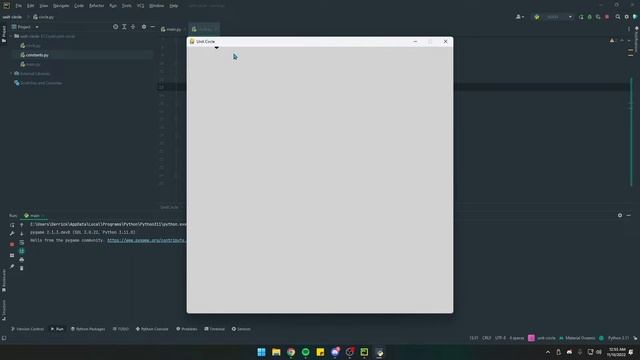Click the pin tab icon in Run panel
The width and height of the screenshot is (640, 360).
pyautogui.click(x=12, y=266)
